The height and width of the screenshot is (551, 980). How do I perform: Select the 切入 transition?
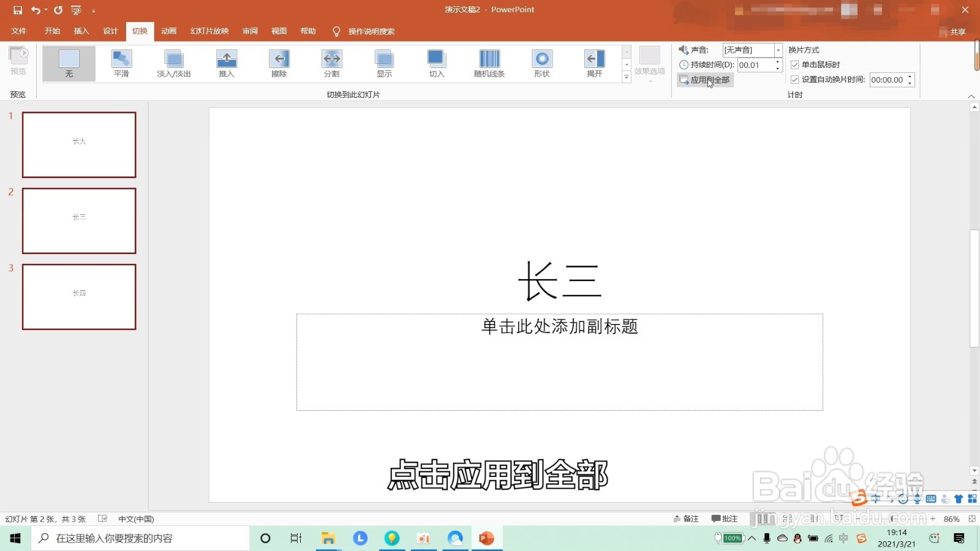pyautogui.click(x=437, y=64)
